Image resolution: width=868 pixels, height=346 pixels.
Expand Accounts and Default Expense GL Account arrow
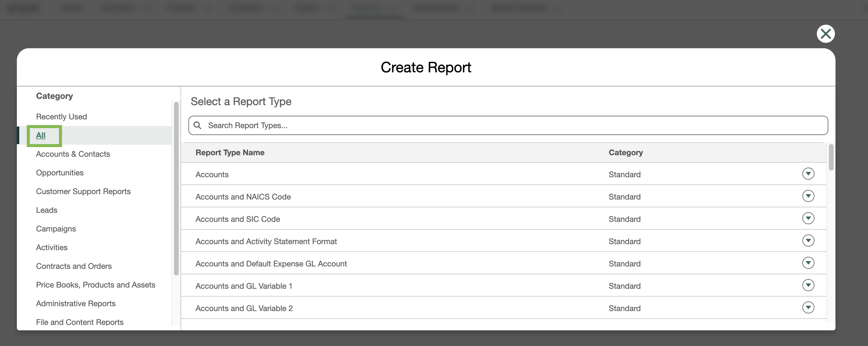[x=808, y=263]
